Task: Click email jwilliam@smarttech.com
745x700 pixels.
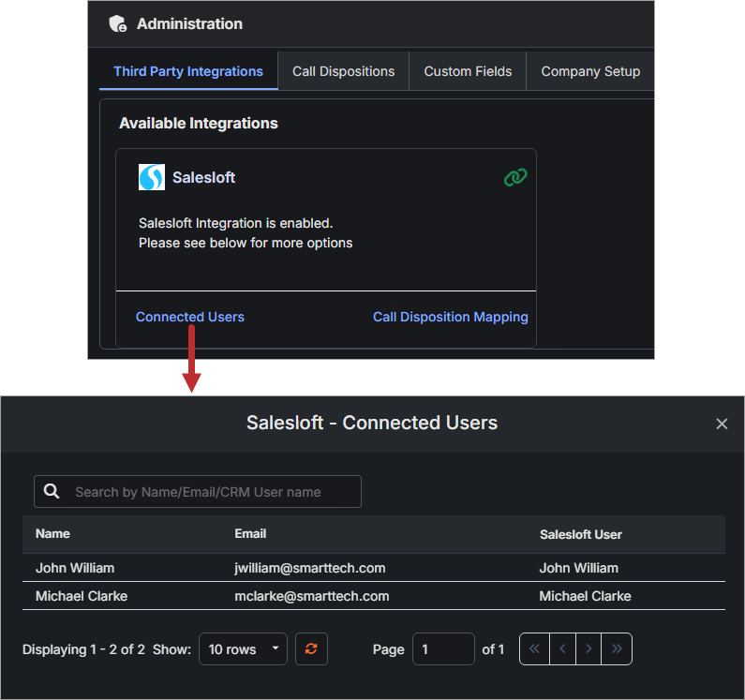Action: [x=310, y=568]
